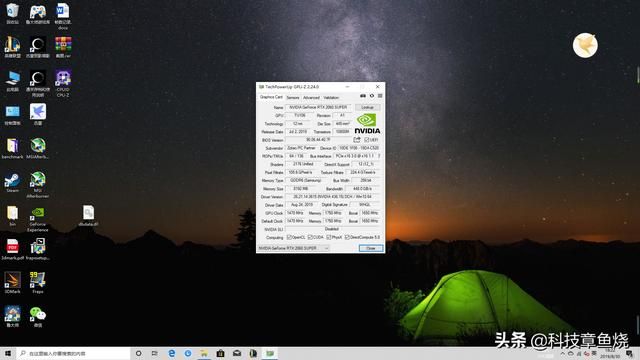This screenshot has width=640, height=360.
Task: Open the WeChat desktop shortcut
Action: pyautogui.click(x=38, y=317)
